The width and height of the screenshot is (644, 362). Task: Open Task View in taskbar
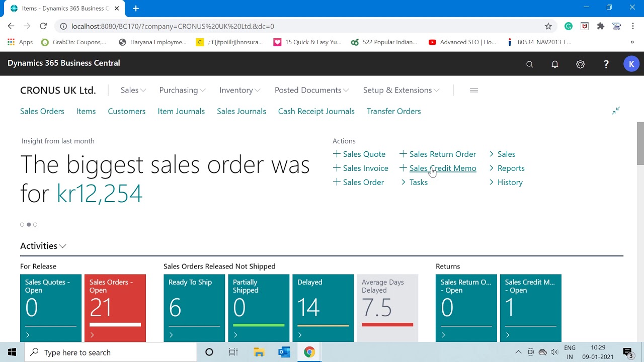point(233,352)
